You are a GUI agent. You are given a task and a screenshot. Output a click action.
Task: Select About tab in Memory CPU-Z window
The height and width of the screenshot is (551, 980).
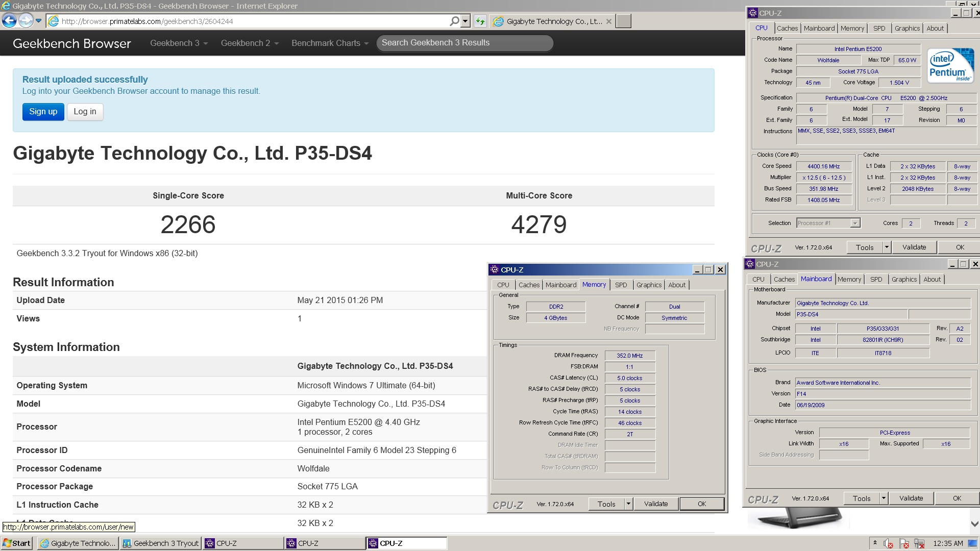click(x=677, y=285)
